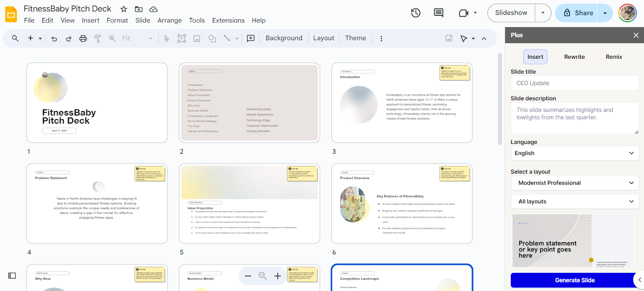The height and width of the screenshot is (291, 644).
Task: Click the Background toolbar button
Action: (284, 38)
